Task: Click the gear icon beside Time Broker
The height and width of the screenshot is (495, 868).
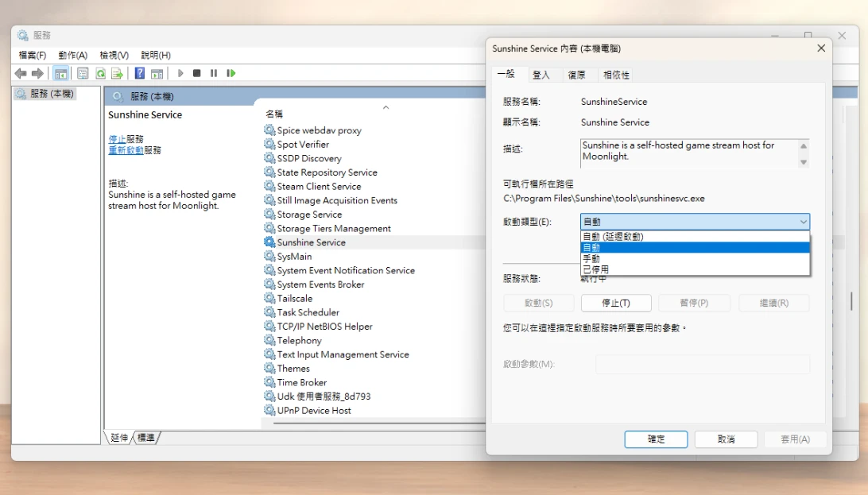Action: click(x=269, y=382)
